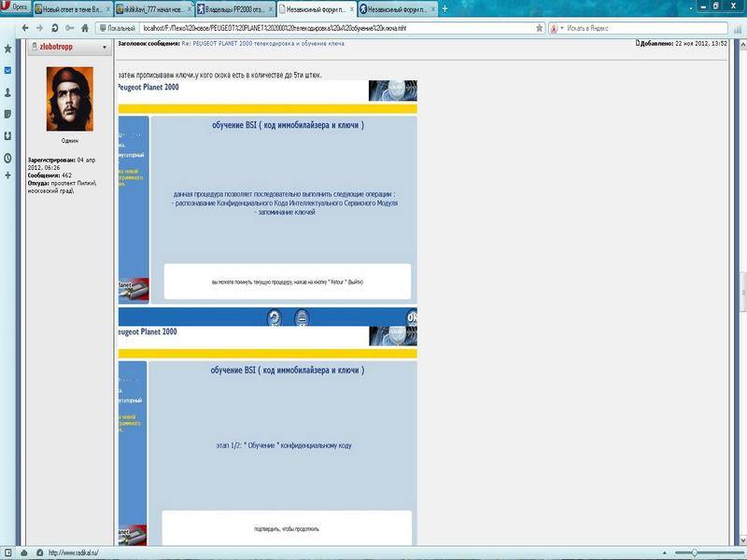Add a panel with the plus icon
The image size is (747, 560).
pos(8,176)
